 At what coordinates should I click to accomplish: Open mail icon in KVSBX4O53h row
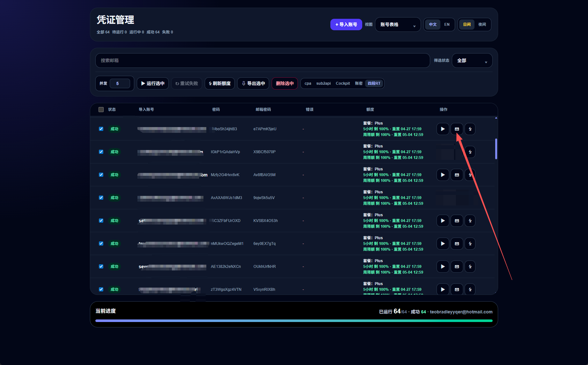[457, 221]
